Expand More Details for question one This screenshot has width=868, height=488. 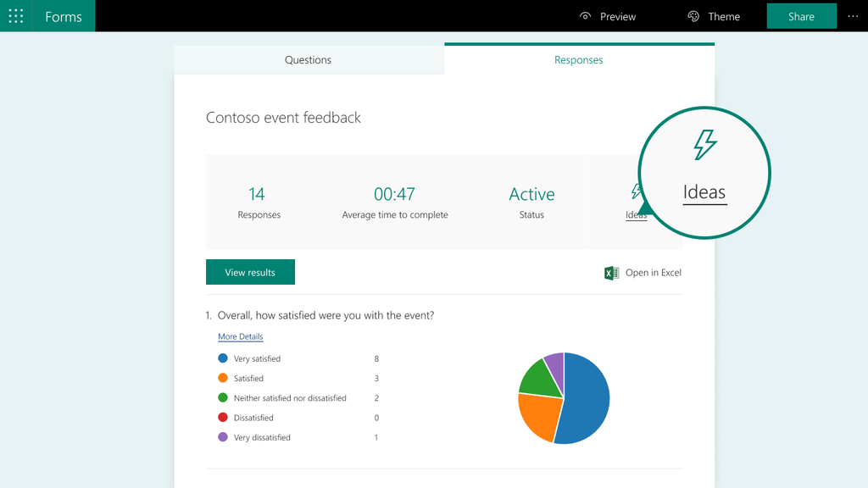coord(240,336)
